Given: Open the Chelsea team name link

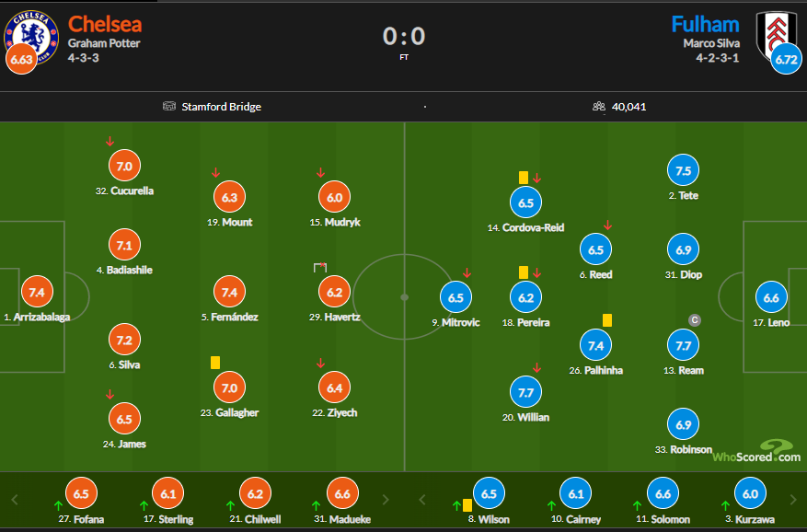Looking at the screenshot, I should pos(104,23).
